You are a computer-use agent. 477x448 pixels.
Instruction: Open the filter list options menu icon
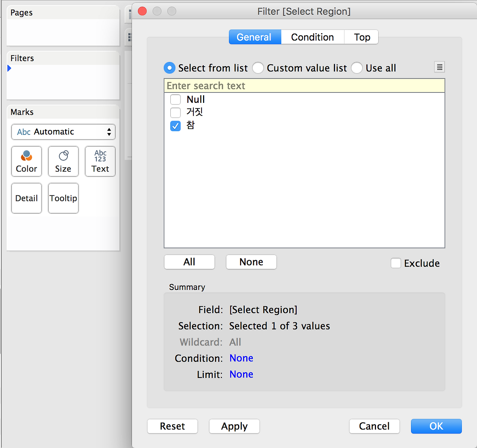click(440, 67)
